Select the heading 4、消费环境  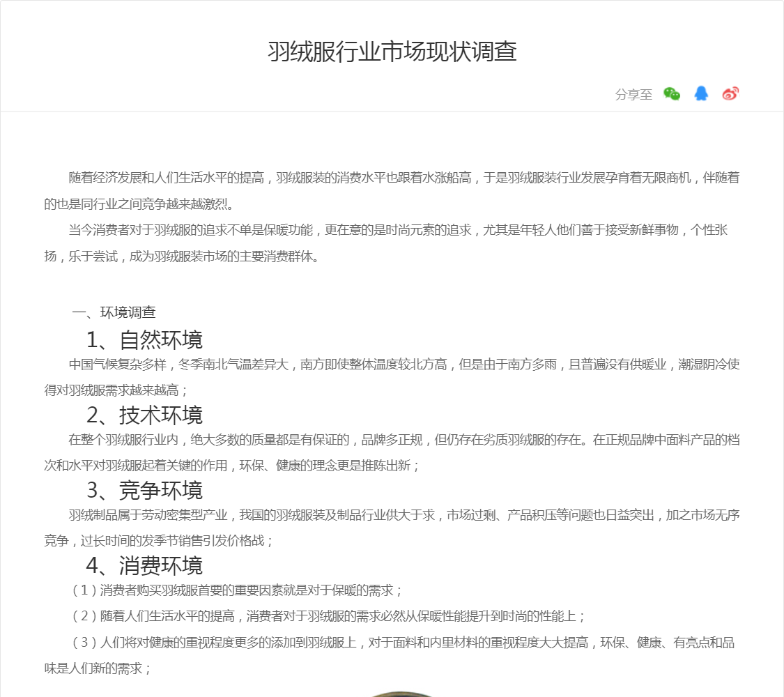coord(144,566)
